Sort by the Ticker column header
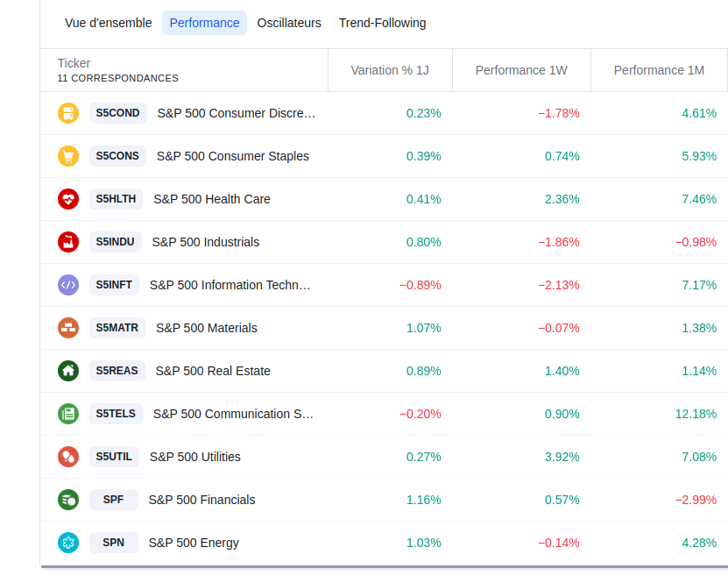The image size is (728, 583). click(x=74, y=63)
